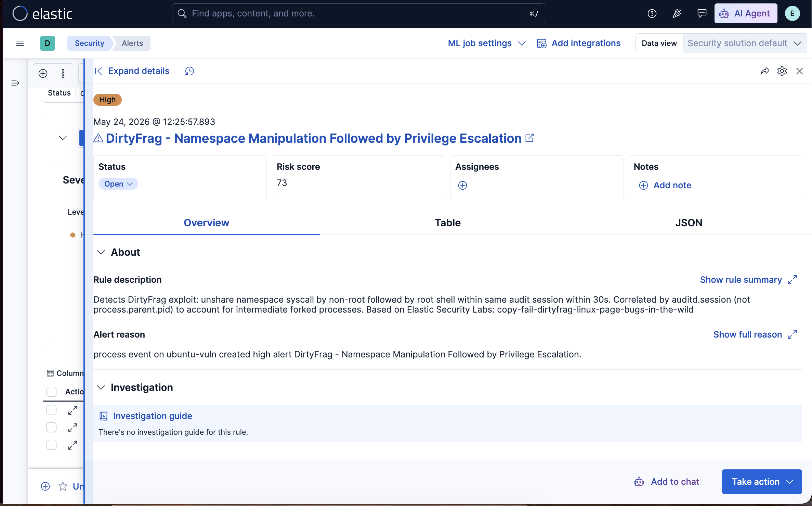Select the third alert row checkbox
The height and width of the screenshot is (506, 812).
pyautogui.click(x=51, y=445)
